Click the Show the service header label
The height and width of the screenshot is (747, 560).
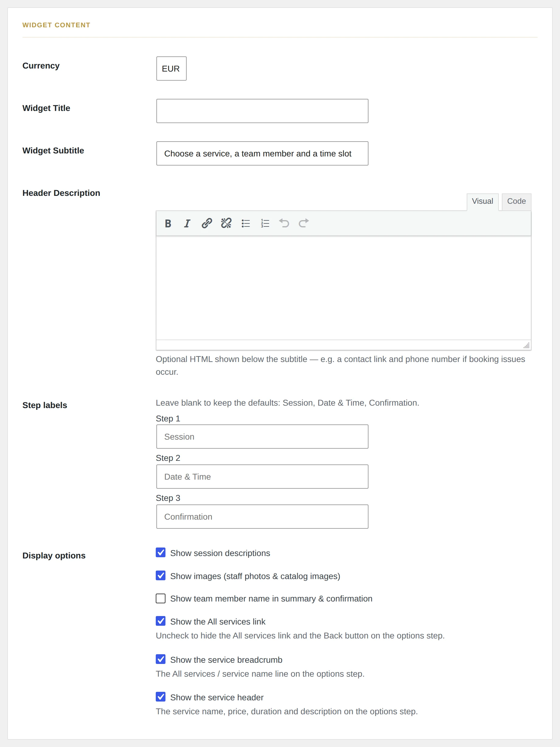click(x=217, y=697)
